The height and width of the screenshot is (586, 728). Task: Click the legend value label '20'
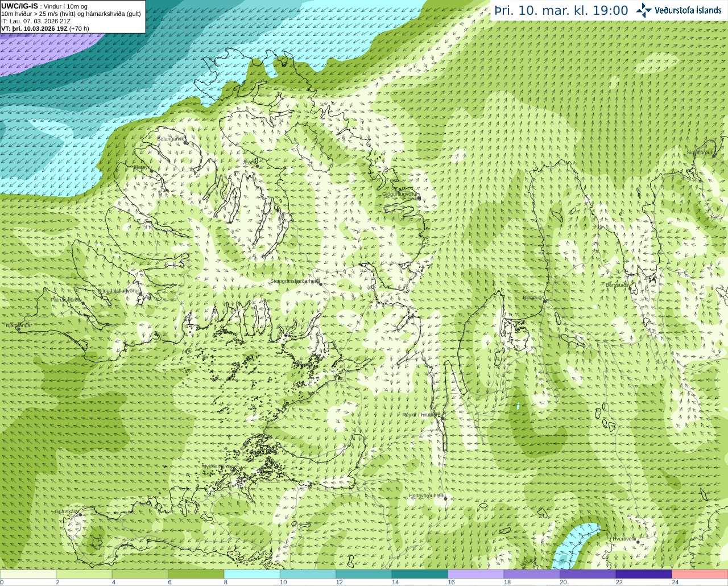point(563,582)
